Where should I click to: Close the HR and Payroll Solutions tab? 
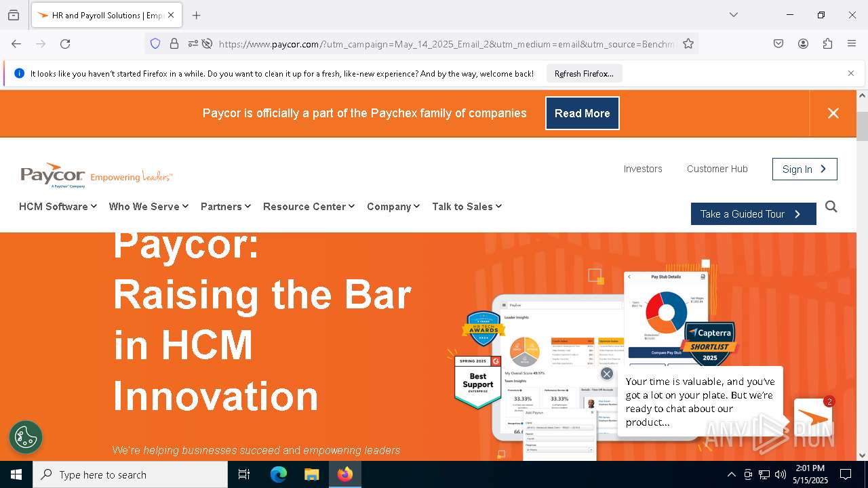coord(171,15)
